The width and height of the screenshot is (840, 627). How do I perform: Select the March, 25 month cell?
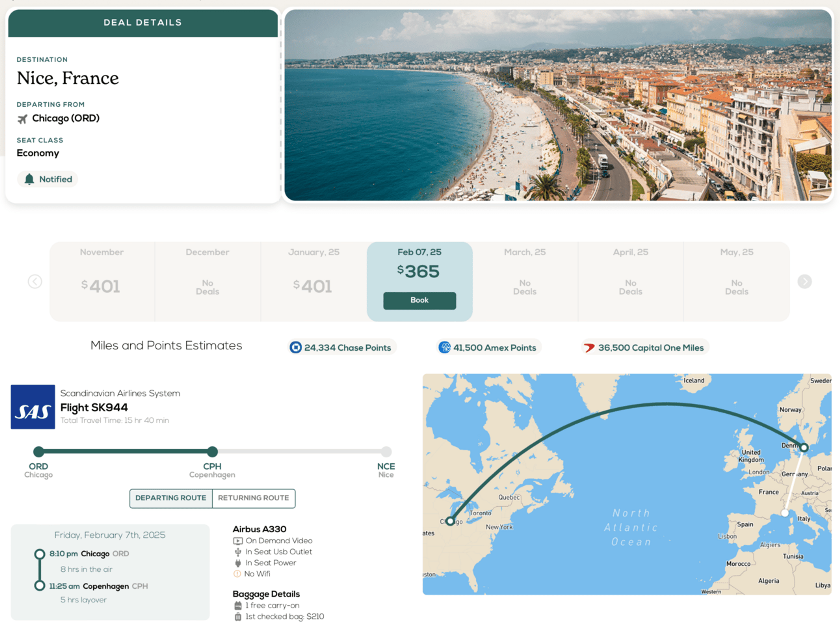point(525,282)
